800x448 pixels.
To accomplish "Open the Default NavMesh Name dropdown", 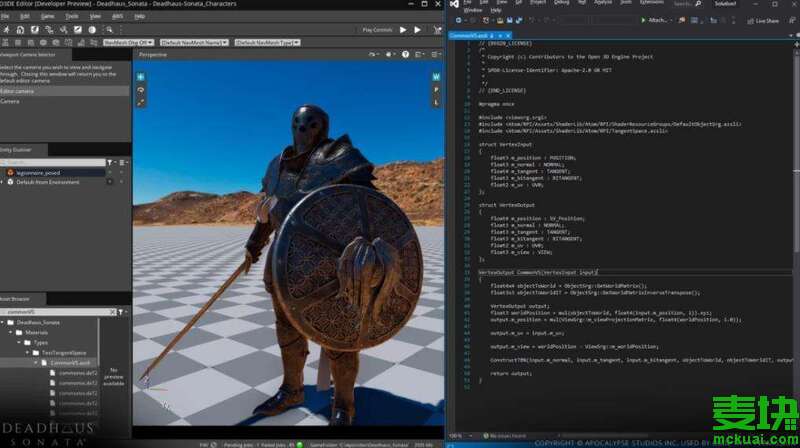I will (x=194, y=43).
